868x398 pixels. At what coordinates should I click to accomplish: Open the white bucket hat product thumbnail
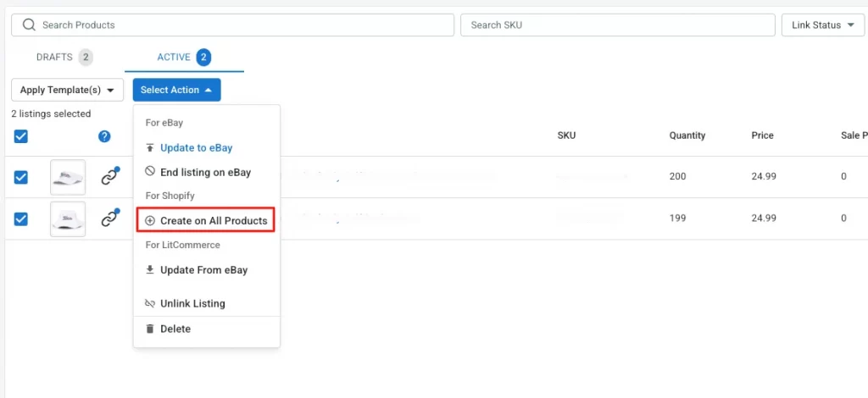tap(68, 218)
